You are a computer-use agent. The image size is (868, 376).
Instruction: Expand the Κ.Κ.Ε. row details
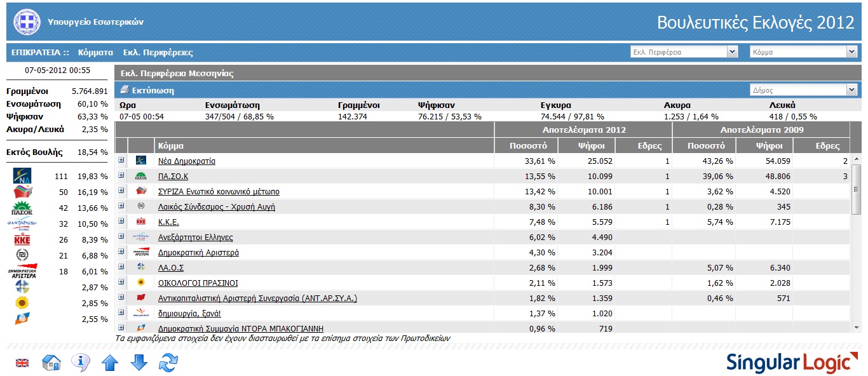(x=121, y=221)
